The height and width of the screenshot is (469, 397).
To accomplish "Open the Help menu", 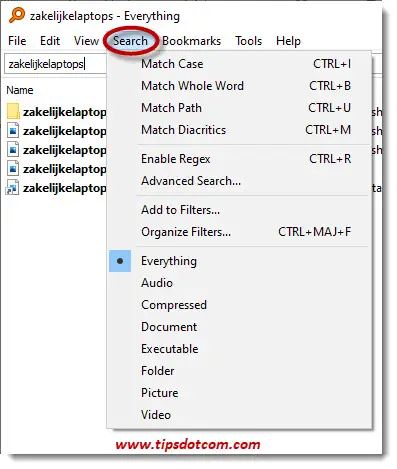I will point(288,41).
